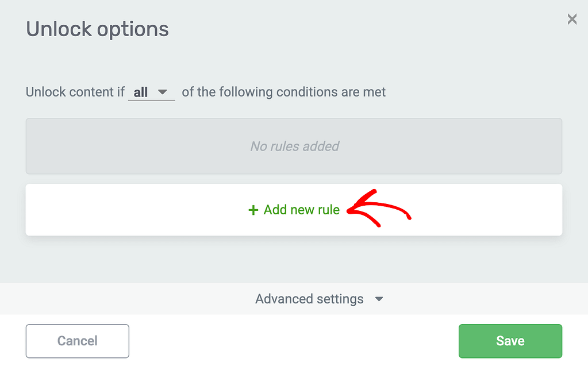
Task: Close the Unlock options dialog
Action: click(x=572, y=20)
